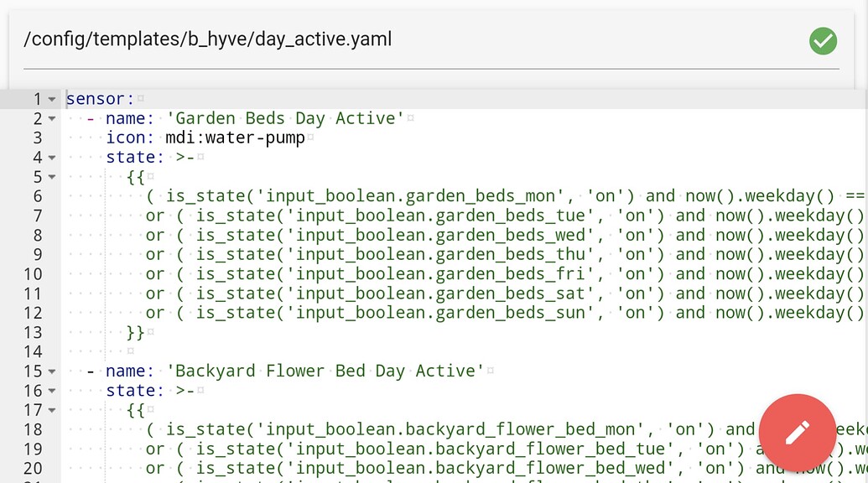Collapse the 'Garden Beds Day Active' sensor definition
The width and height of the screenshot is (868, 483).
coord(53,118)
